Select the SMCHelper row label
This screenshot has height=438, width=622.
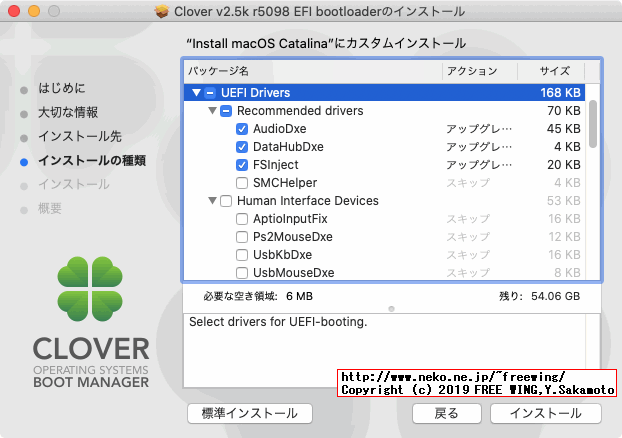pyautogui.click(x=285, y=183)
